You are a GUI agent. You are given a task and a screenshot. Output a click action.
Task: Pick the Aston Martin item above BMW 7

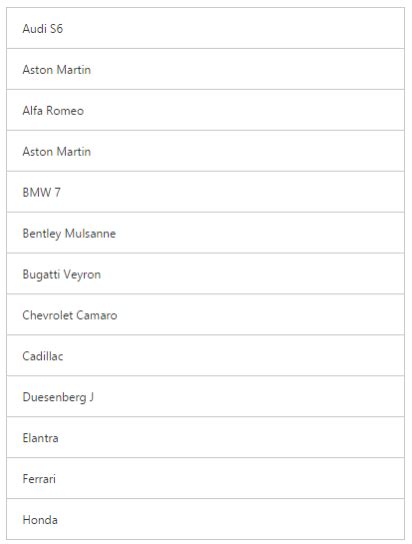click(x=205, y=151)
